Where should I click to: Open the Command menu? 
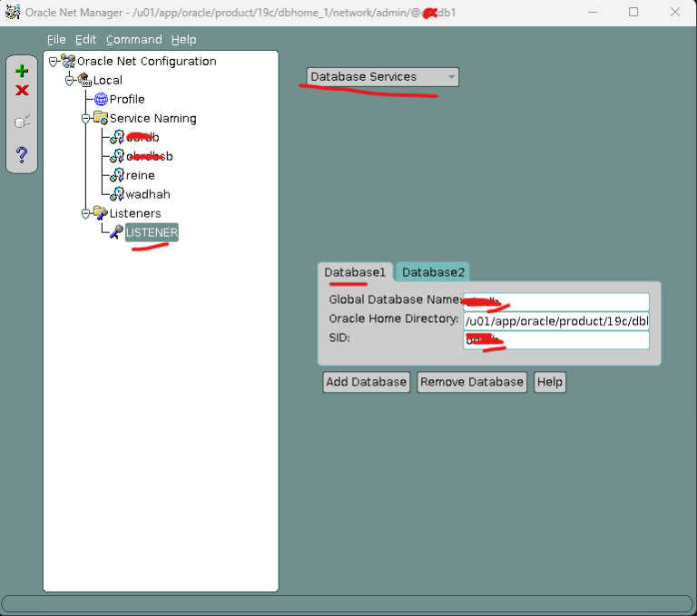coord(133,40)
